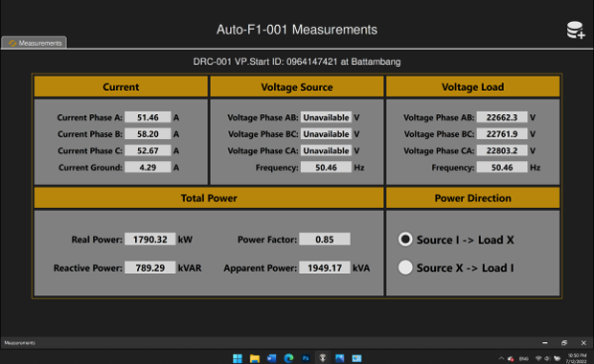Click the Current Phase C value 52.67

tap(148, 150)
